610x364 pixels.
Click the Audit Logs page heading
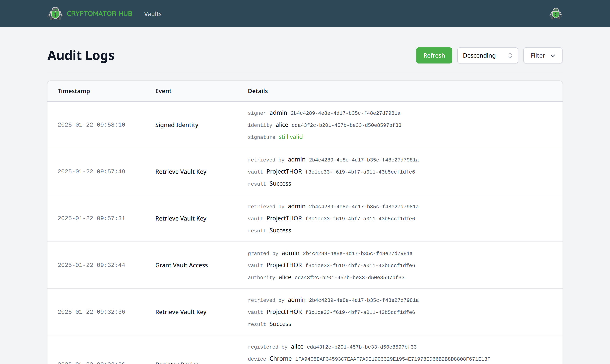(81, 55)
